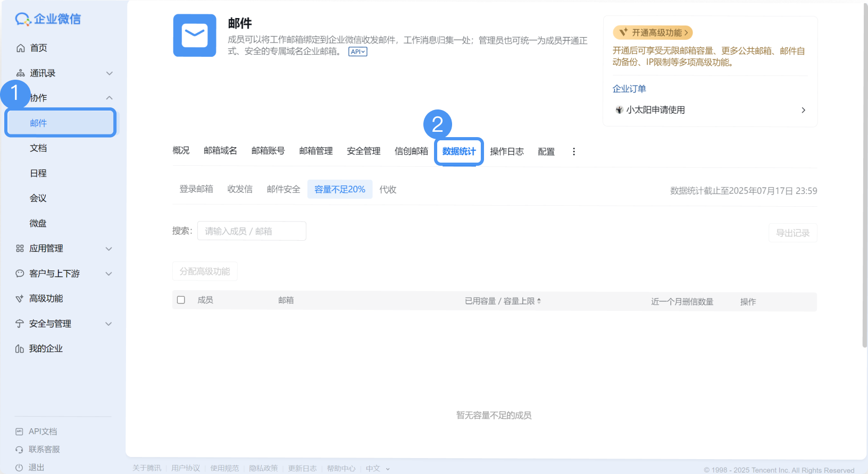Switch to the 邮箱管理 tab
This screenshot has width=868, height=474.
point(316,151)
